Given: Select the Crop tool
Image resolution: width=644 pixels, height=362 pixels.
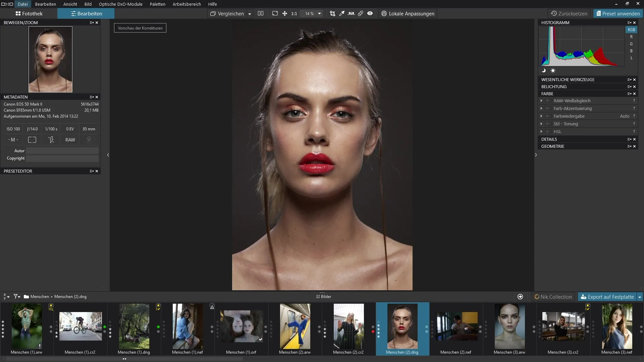Looking at the screenshot, I should click(332, 13).
